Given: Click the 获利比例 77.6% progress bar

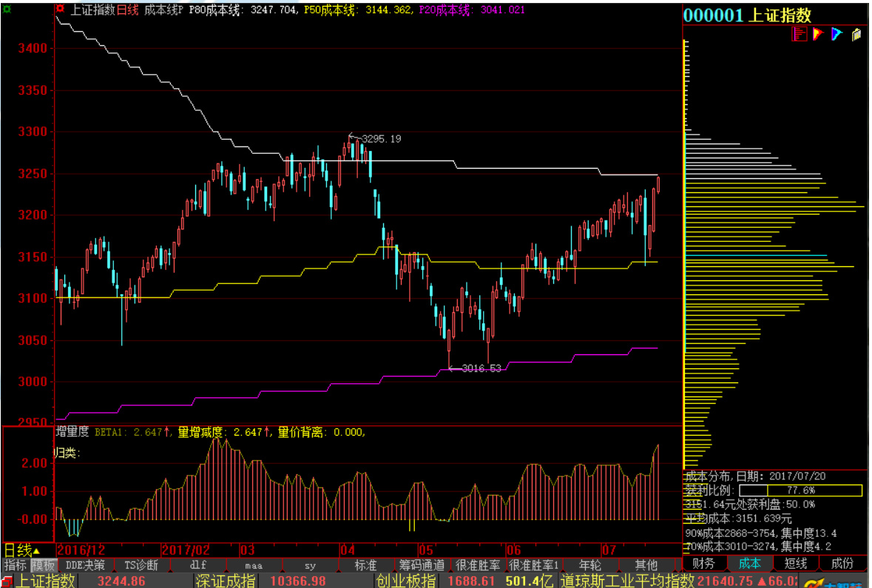Looking at the screenshot, I should (800, 490).
